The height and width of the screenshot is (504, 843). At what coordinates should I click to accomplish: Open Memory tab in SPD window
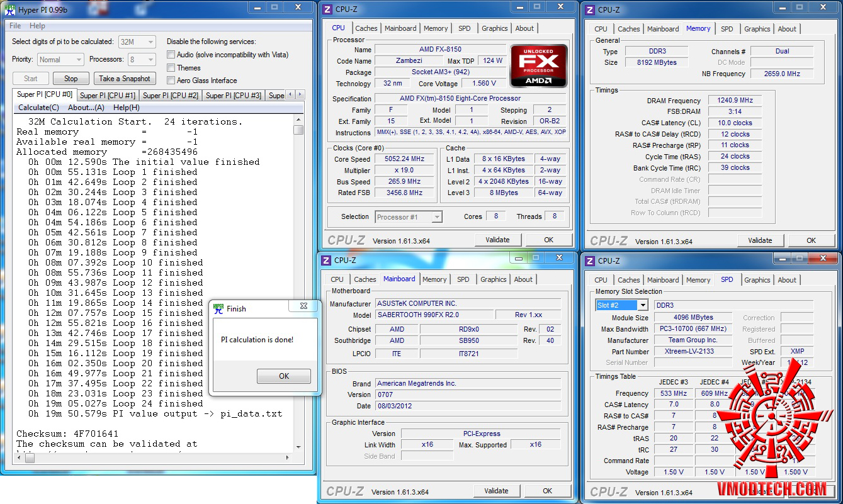pyautogui.click(x=698, y=280)
